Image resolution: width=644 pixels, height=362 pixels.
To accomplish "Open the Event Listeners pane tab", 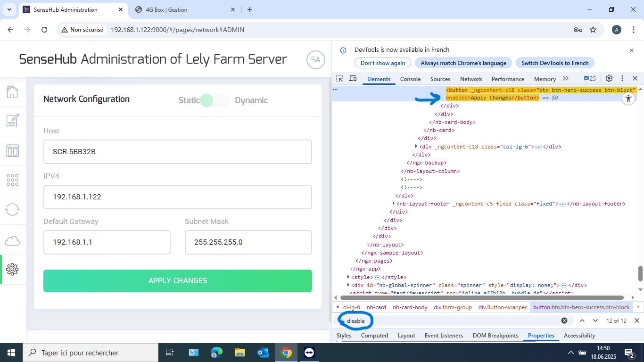I will [x=444, y=336].
